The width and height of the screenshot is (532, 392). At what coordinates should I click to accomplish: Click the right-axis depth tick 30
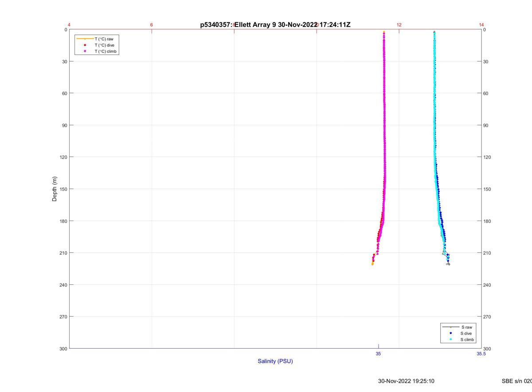pos(486,62)
